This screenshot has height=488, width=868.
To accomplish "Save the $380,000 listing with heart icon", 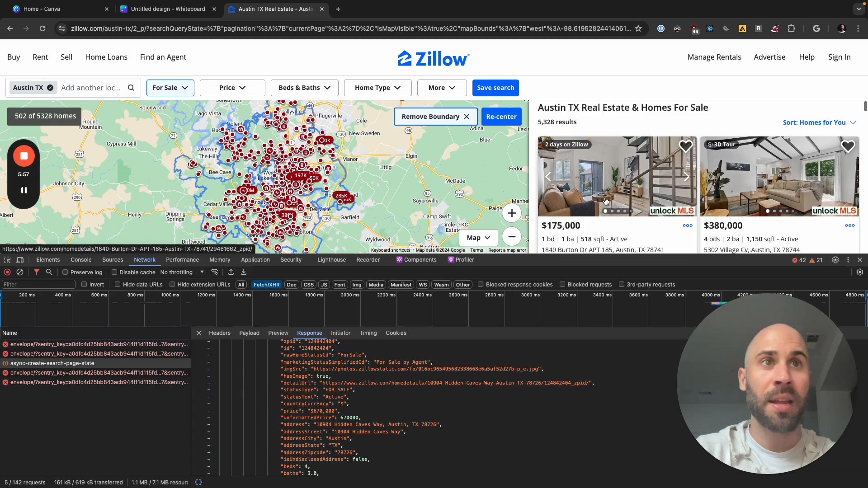I will [848, 146].
